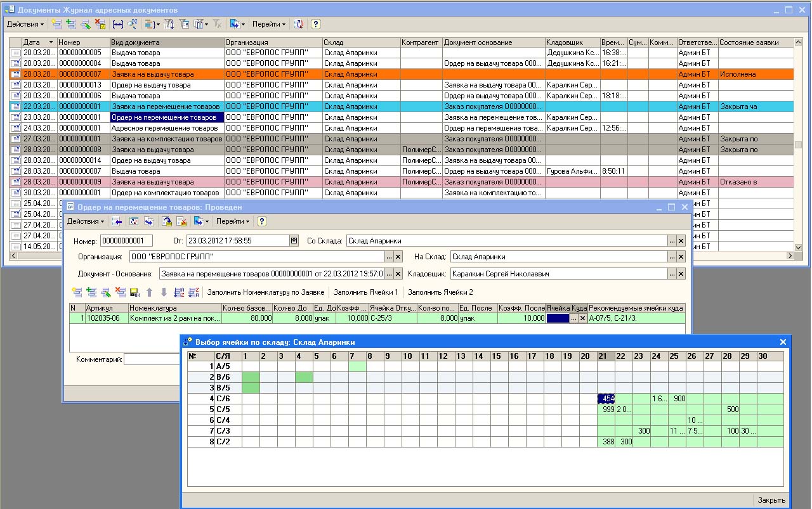
Task: Click the find by number icon in journal toolbar
Action: point(133,24)
